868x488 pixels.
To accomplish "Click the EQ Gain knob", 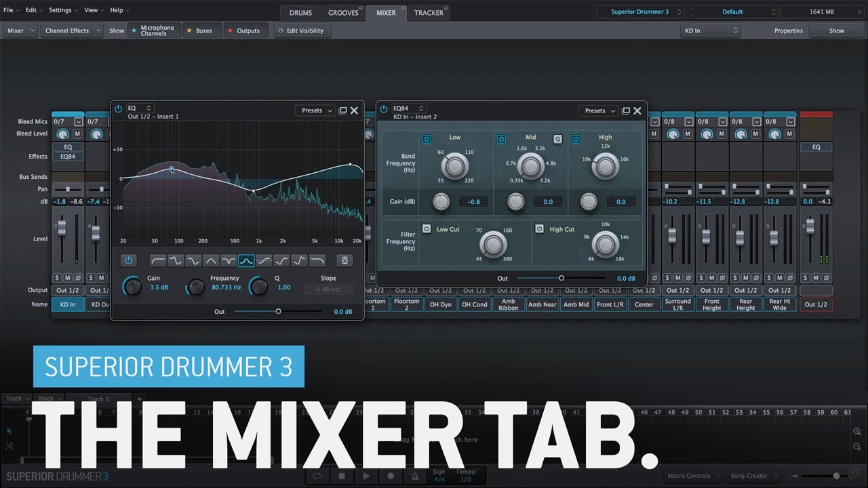I will (x=133, y=287).
